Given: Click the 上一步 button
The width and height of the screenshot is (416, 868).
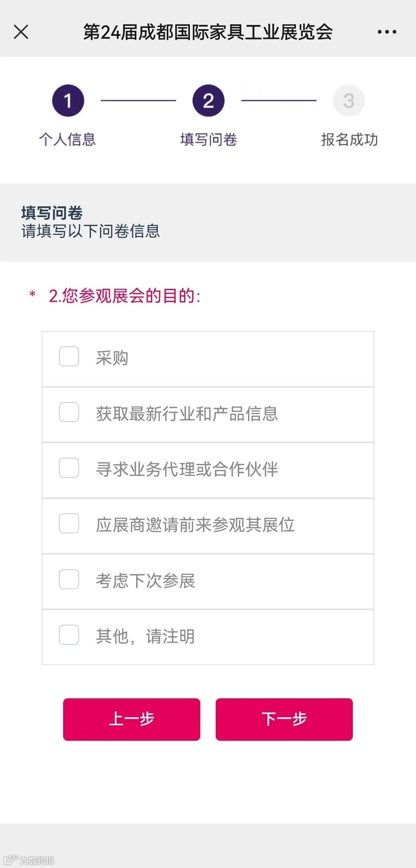Looking at the screenshot, I should (132, 719).
